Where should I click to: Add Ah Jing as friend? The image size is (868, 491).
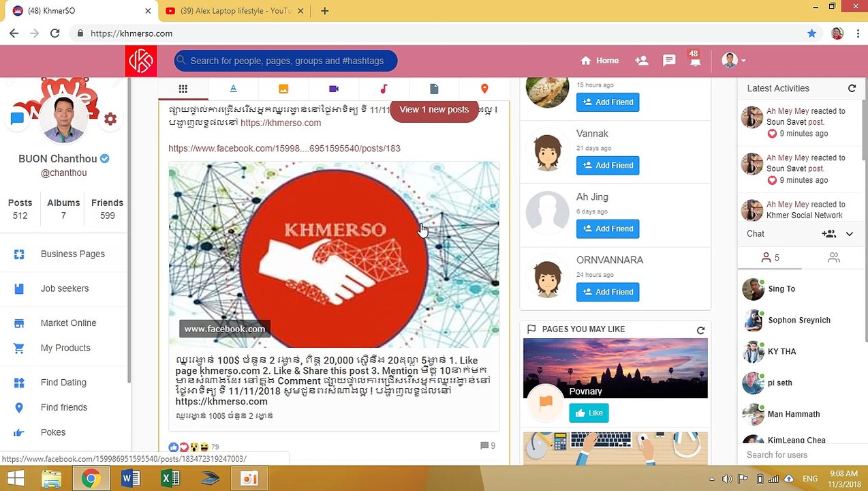(x=608, y=228)
